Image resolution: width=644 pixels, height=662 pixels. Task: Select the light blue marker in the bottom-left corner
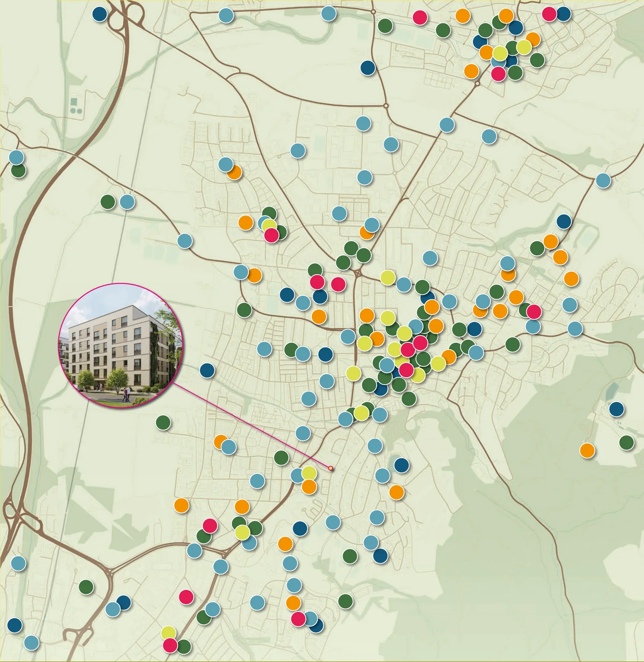tap(31, 642)
